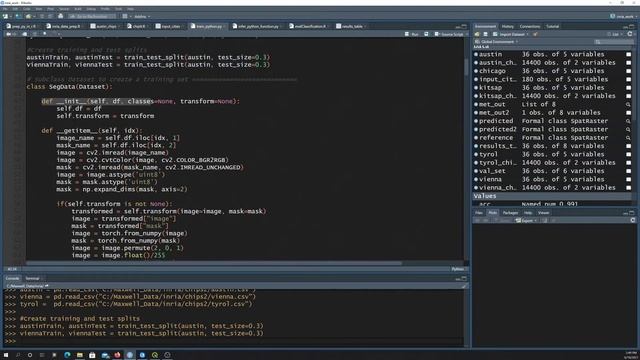Switch to the input_cities tab

tap(171, 26)
